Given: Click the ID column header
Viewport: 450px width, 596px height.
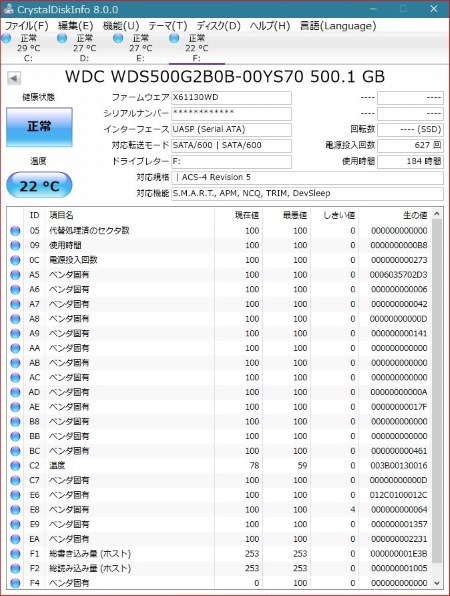Looking at the screenshot, I should coord(35,216).
